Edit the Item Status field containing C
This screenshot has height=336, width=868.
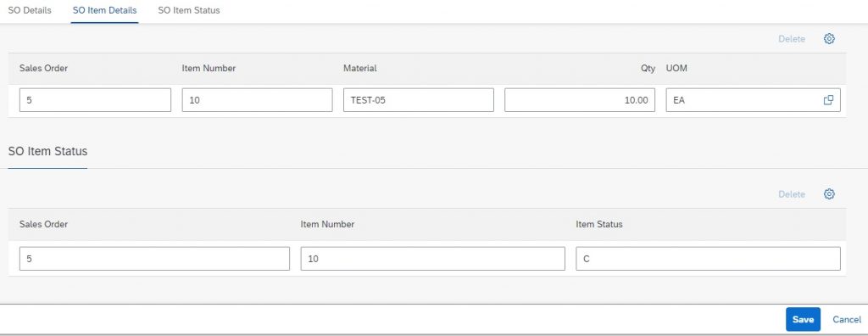click(x=708, y=259)
